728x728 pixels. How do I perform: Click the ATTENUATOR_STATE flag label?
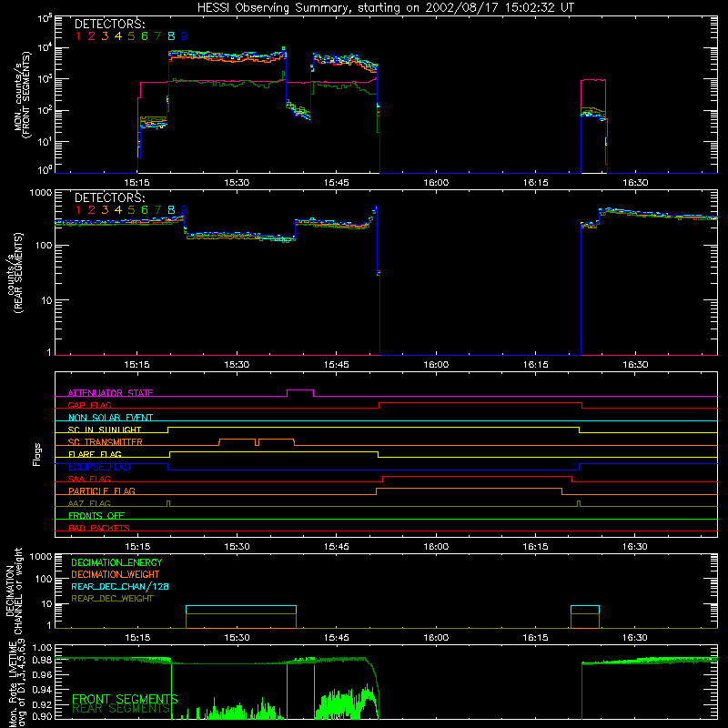[x=110, y=393]
